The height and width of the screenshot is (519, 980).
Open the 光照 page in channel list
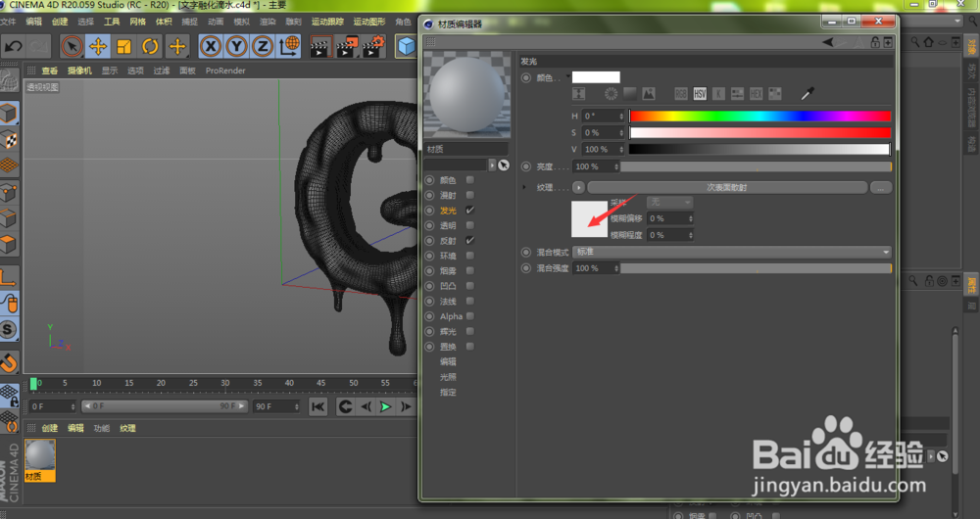pyautogui.click(x=448, y=377)
